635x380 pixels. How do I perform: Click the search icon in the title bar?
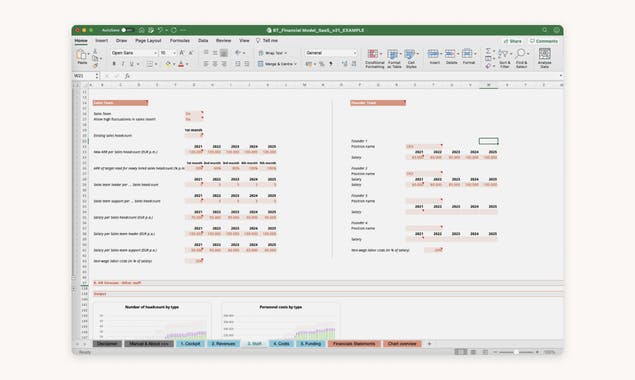pos(545,30)
